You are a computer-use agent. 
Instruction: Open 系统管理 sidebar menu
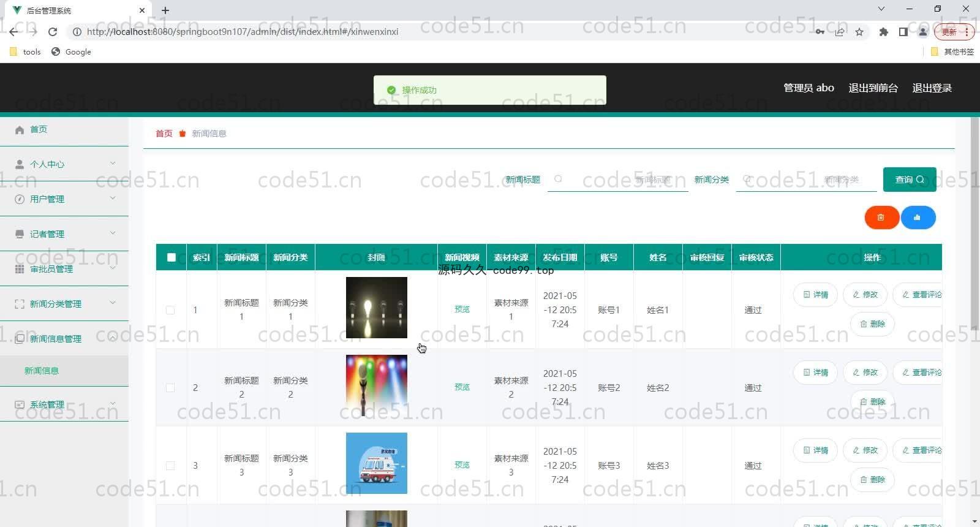pyautogui.click(x=64, y=404)
